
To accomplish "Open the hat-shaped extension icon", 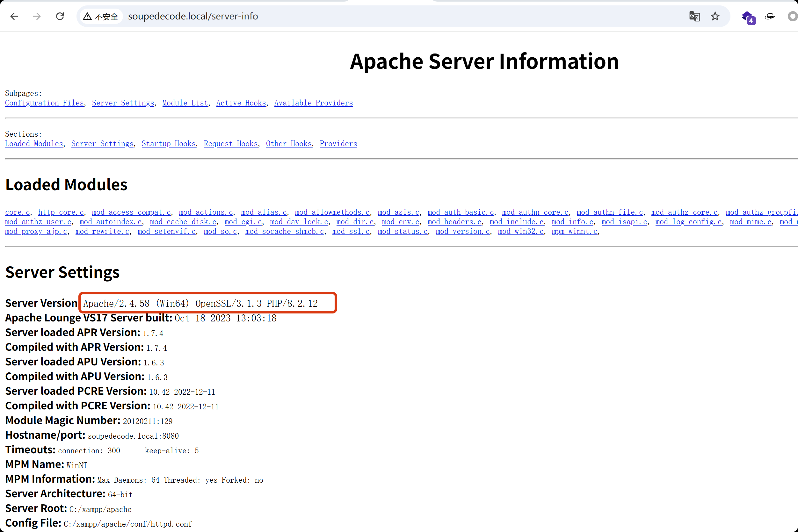I will click(770, 16).
